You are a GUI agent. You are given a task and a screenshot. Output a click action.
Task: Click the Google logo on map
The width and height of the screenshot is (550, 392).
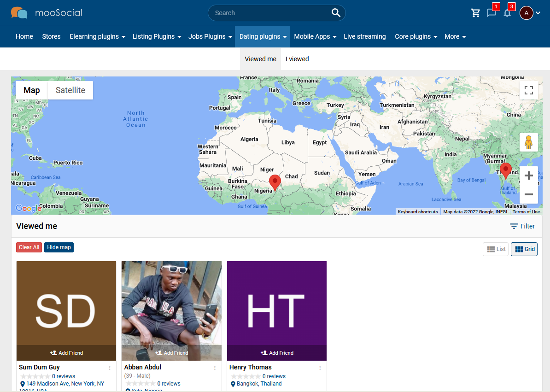point(29,208)
